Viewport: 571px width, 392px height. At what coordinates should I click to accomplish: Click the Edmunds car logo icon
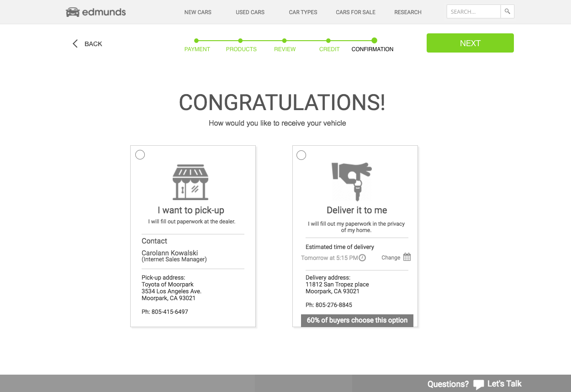[73, 12]
